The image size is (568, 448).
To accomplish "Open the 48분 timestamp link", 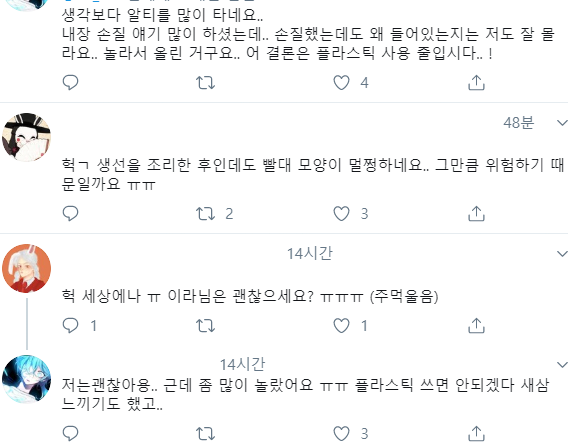I will click(x=518, y=123).
